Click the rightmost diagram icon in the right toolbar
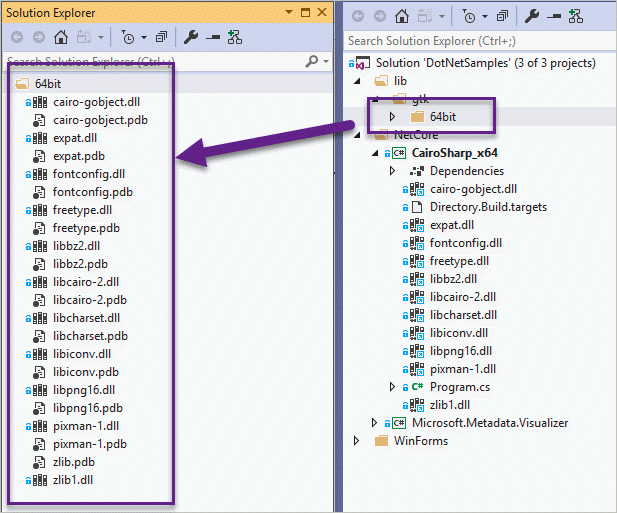 click(575, 16)
